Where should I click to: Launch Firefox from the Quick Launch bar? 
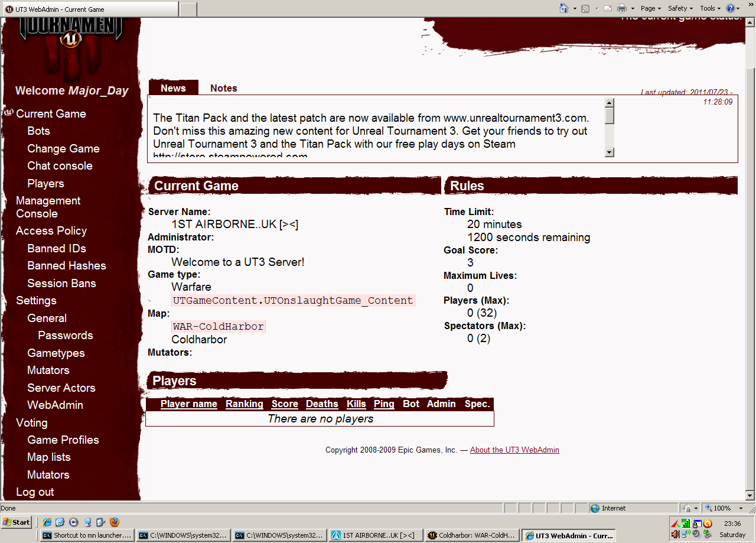tap(115, 522)
